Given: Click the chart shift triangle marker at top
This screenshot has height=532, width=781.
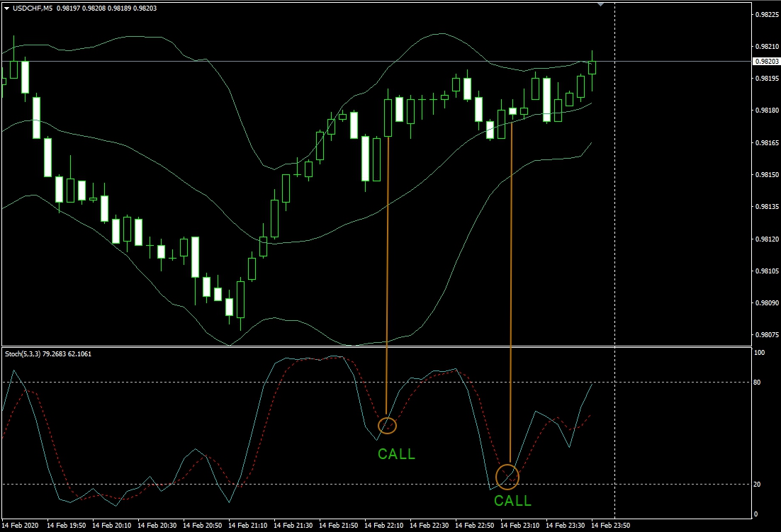Looking at the screenshot, I should pos(602,4).
